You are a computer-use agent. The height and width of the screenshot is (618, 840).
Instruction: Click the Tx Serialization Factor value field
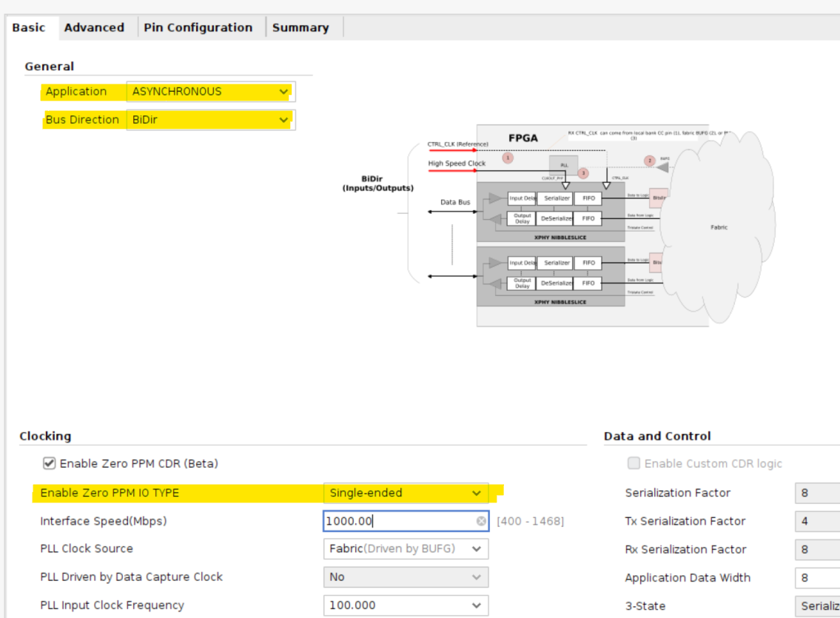pyautogui.click(x=819, y=521)
